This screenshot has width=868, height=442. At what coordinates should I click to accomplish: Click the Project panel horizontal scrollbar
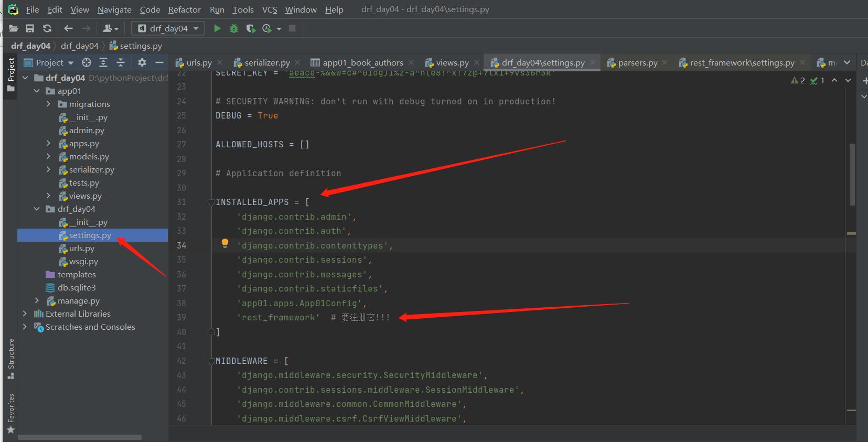pos(80,437)
